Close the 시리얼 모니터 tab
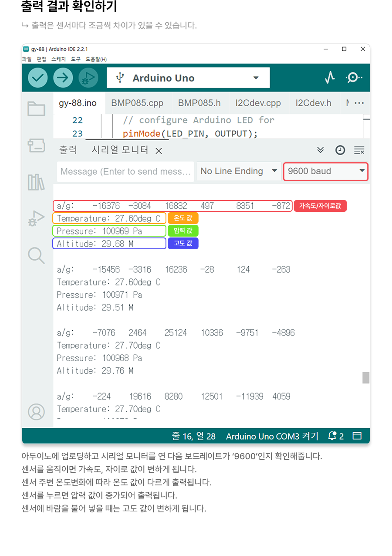The image size is (392, 556). [159, 151]
